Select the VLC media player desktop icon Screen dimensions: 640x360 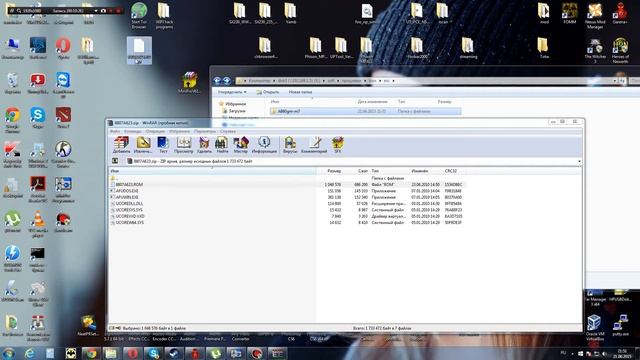pyautogui.click(x=38, y=224)
